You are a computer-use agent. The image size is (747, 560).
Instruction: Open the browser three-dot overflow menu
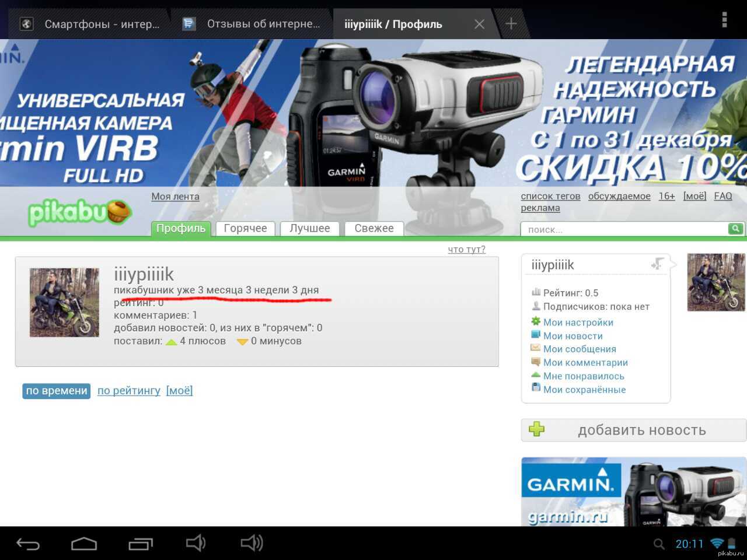(724, 20)
